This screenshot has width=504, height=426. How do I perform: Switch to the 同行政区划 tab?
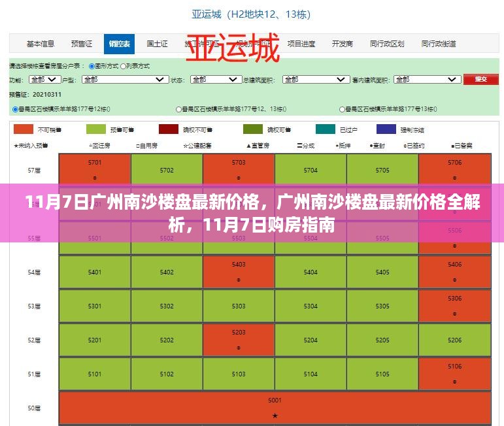pyautogui.click(x=387, y=44)
